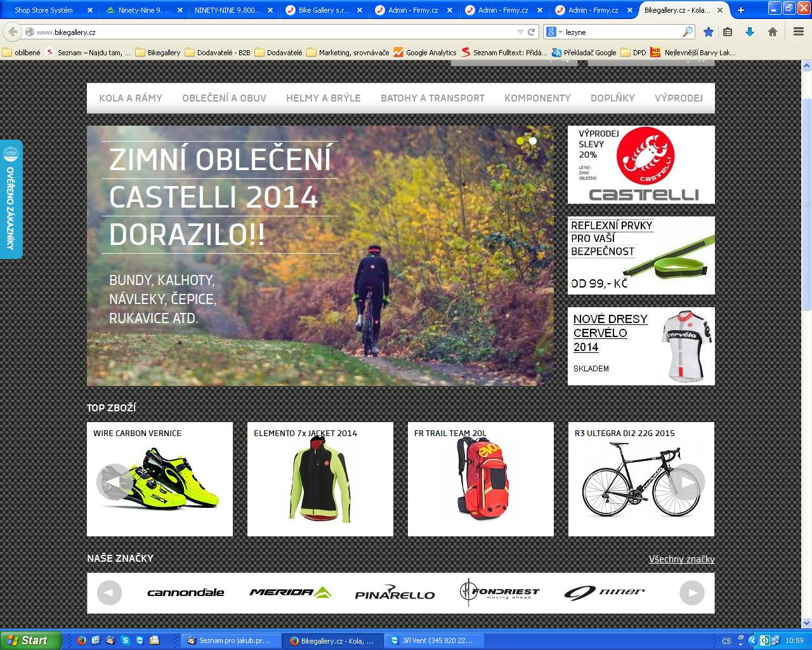Open a new tab with the plus button
The image size is (812, 650).
pyautogui.click(x=740, y=10)
